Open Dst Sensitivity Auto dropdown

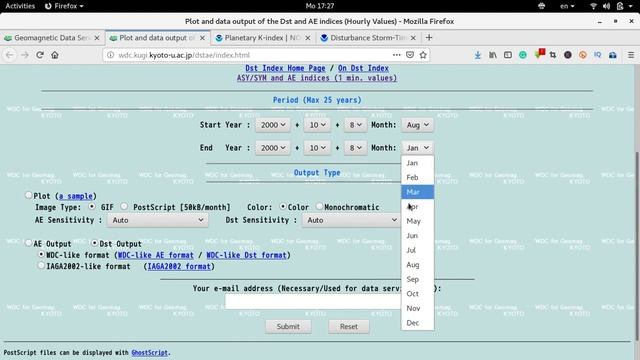point(351,220)
